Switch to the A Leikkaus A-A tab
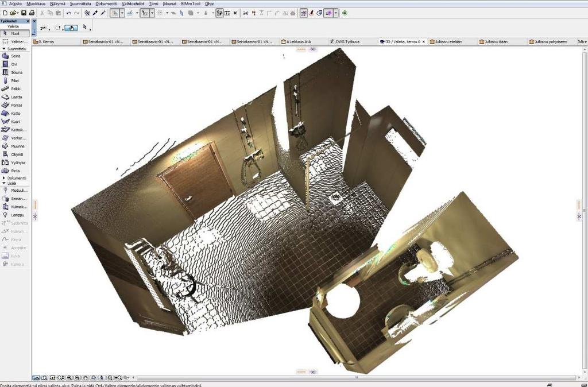The height and width of the screenshot is (387, 588). click(x=304, y=41)
